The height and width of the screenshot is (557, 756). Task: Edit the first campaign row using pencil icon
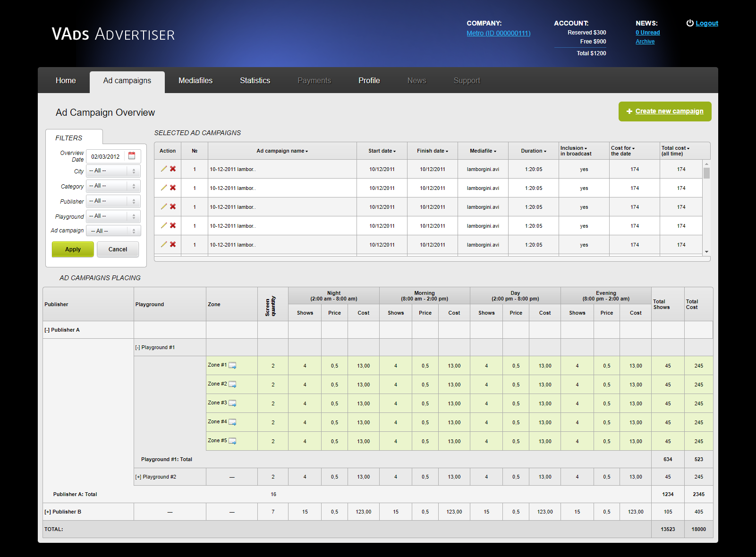[x=164, y=169]
